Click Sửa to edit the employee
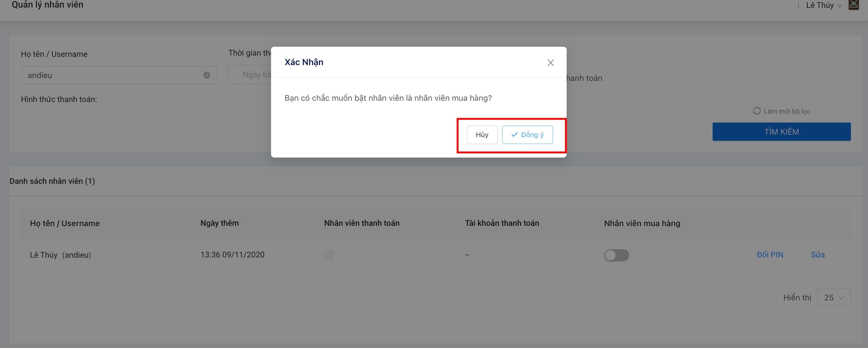Screen dimensions: 868x348 [818, 254]
